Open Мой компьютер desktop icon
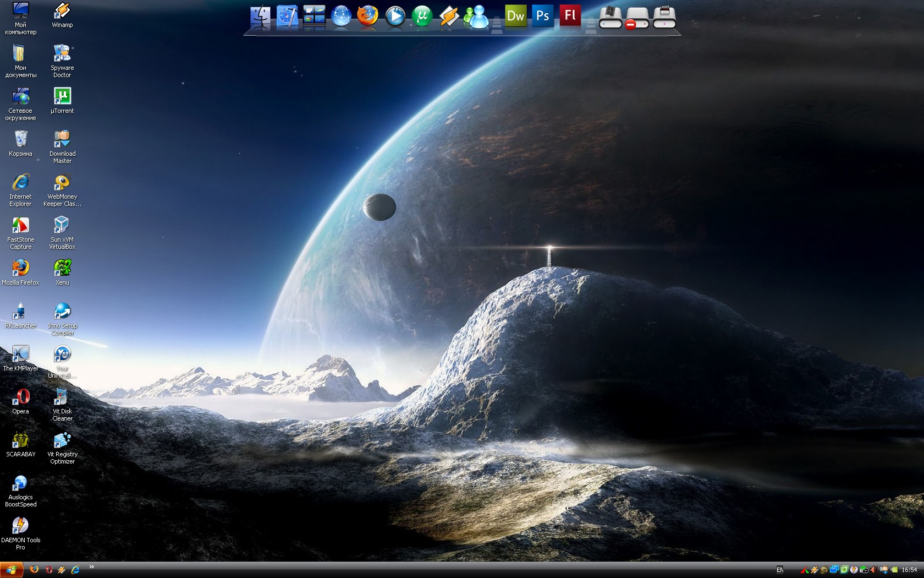This screenshot has height=578, width=924. [20, 19]
